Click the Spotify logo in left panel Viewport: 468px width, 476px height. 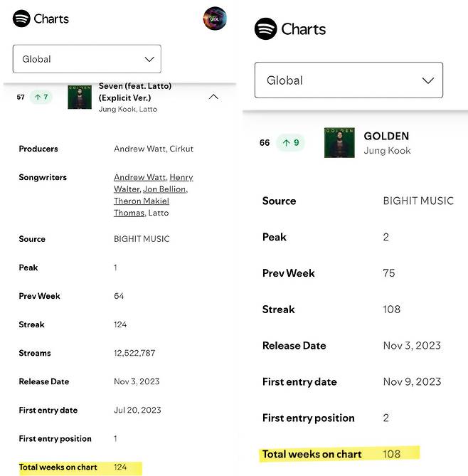click(21, 18)
